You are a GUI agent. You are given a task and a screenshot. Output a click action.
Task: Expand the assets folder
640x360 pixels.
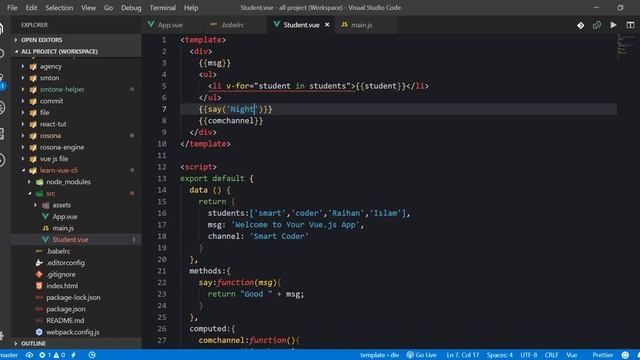61,205
